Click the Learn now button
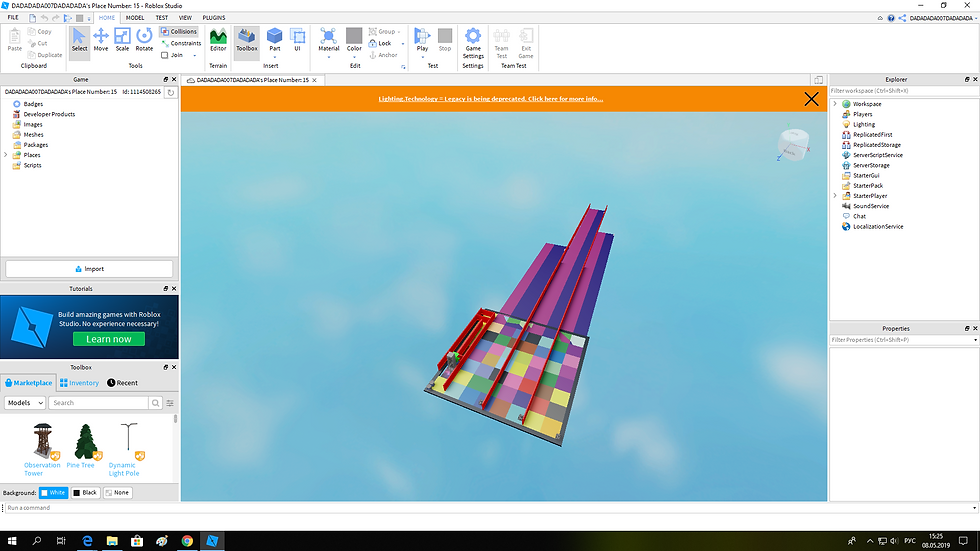The height and width of the screenshot is (551, 980). tap(109, 339)
